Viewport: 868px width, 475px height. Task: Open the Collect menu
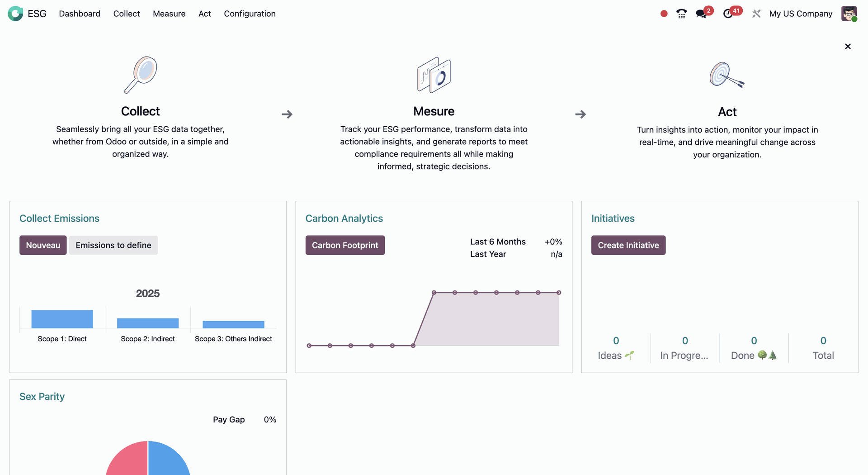127,14
